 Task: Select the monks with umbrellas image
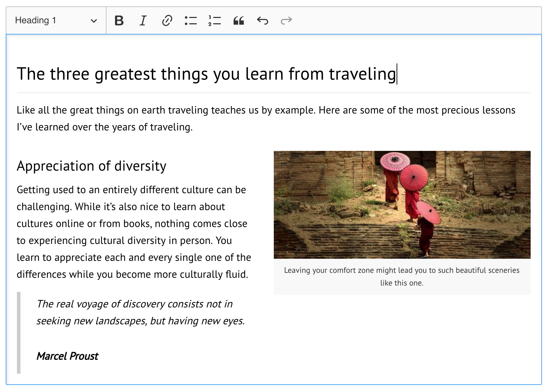click(402, 204)
